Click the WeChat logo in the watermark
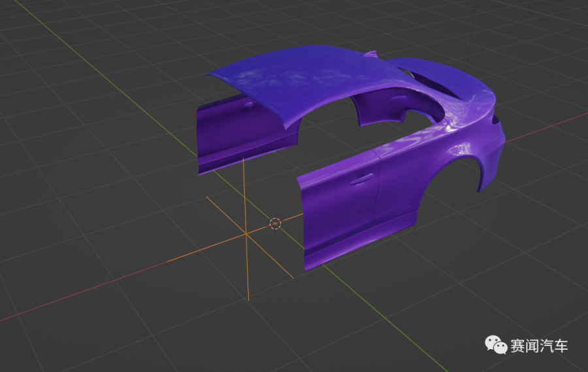Image resolution: width=588 pixels, height=372 pixels. point(495,345)
